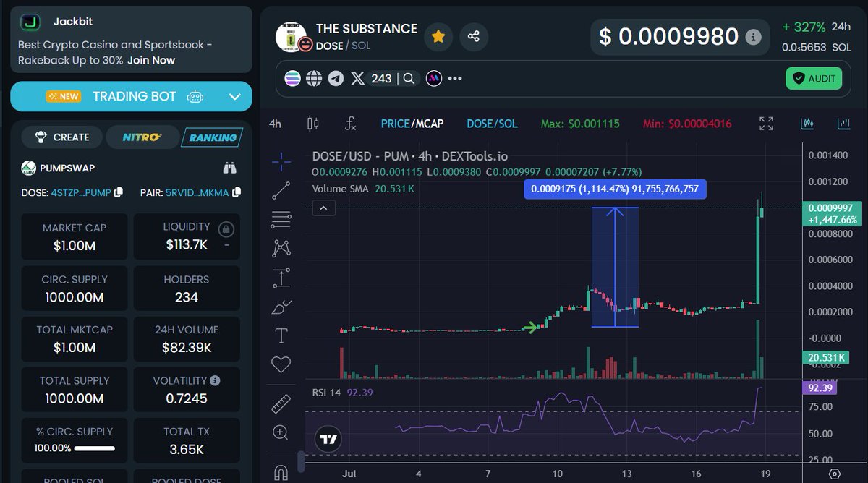Toggle the candle-chart icon at the toolbar's right
The width and height of the screenshot is (868, 483).
pyautogui.click(x=807, y=124)
